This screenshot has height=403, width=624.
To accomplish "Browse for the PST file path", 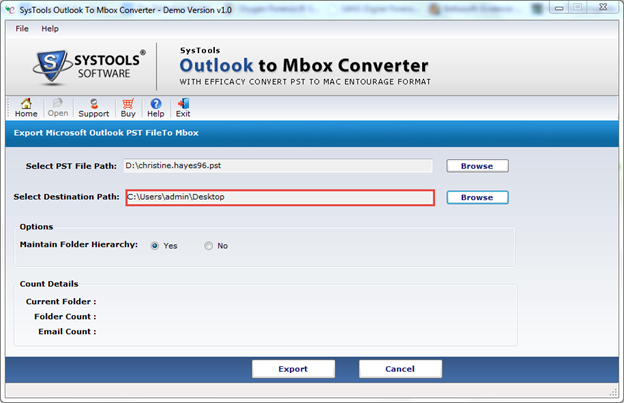I will (477, 166).
